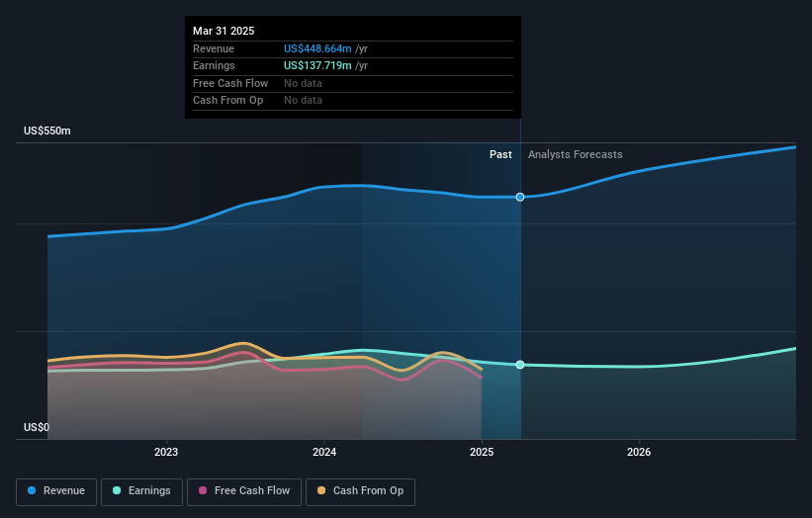Toggle the Cash From Op legend series
Image resolution: width=812 pixels, height=518 pixels.
(x=360, y=491)
